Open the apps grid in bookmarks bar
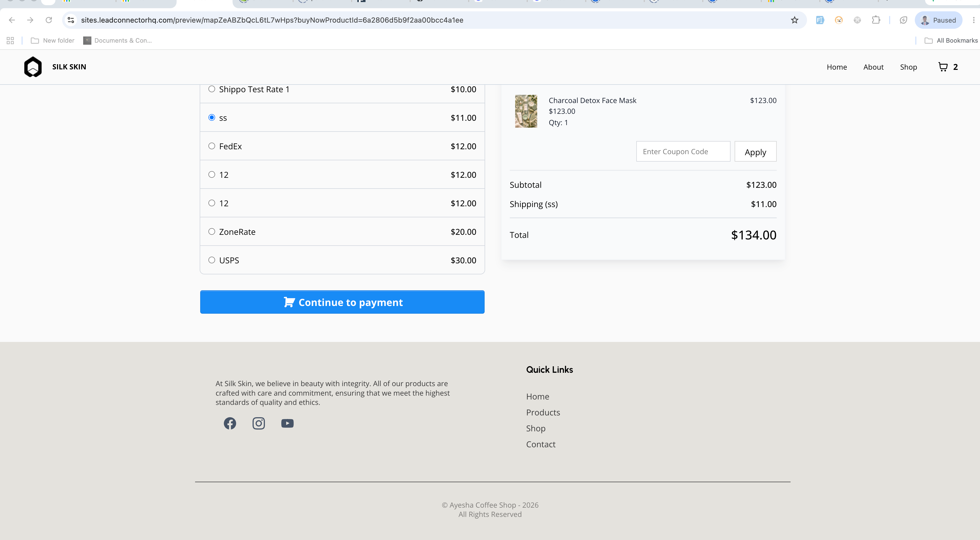 coord(10,40)
